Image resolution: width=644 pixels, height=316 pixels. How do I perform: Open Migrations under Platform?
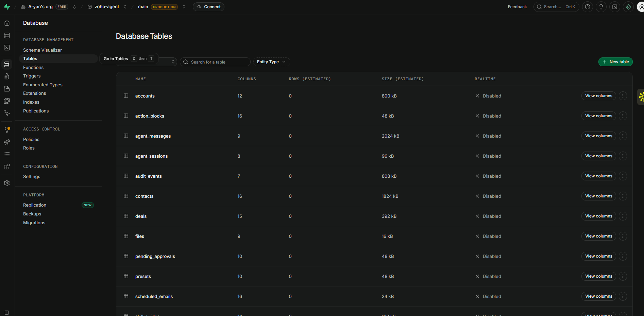34,223
